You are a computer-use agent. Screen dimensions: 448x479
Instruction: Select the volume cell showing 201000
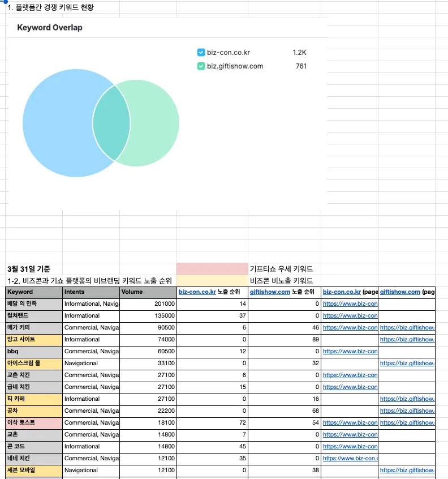pos(148,304)
